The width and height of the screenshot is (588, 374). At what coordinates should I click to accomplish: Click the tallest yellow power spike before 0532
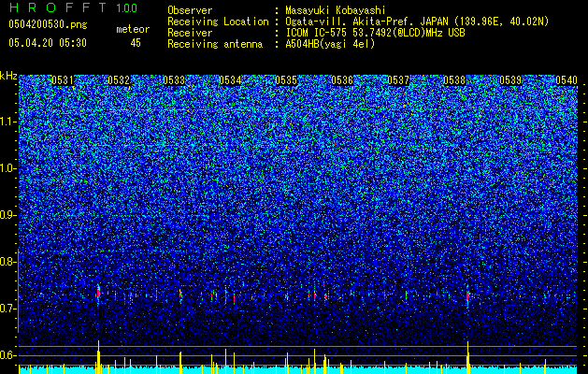point(98,357)
